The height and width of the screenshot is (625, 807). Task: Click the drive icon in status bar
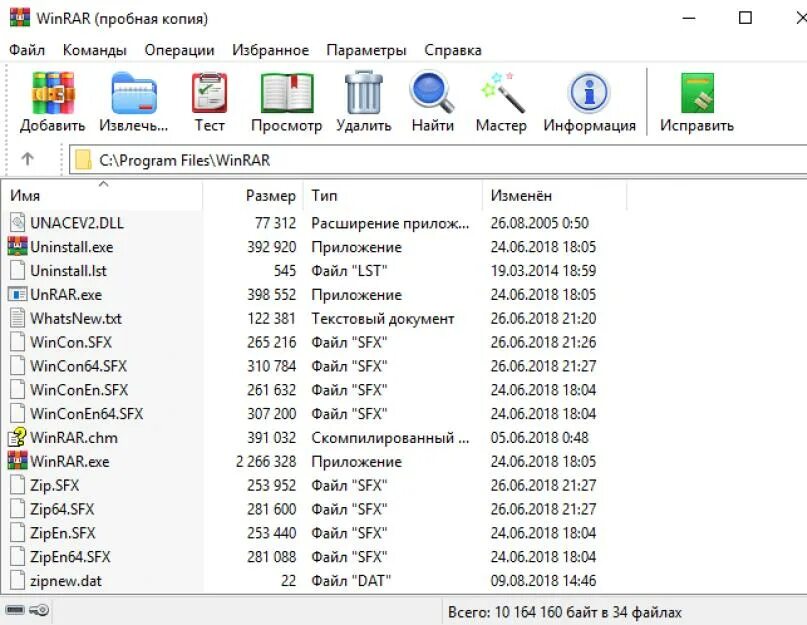point(15,610)
